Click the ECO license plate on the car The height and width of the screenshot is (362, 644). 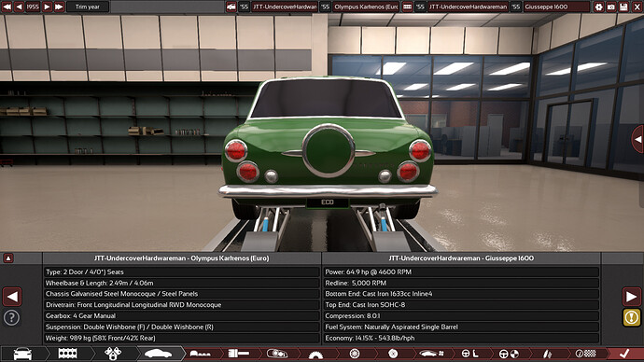[328, 202]
